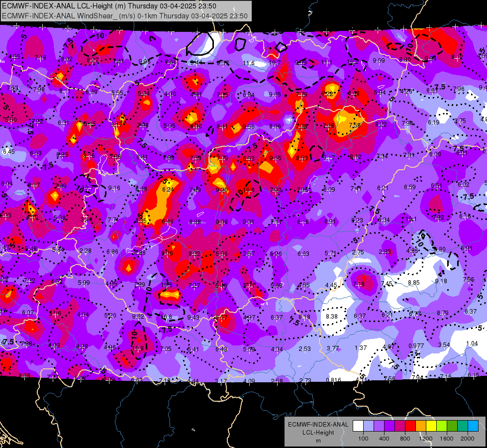Click the magenta legend swatch
This screenshot has width=487, height=448.
400,426
